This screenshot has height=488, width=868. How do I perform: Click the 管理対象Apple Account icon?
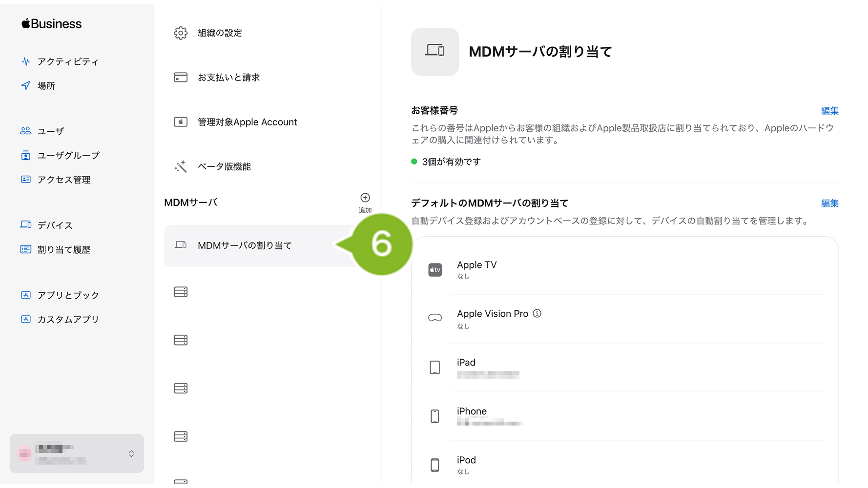181,122
